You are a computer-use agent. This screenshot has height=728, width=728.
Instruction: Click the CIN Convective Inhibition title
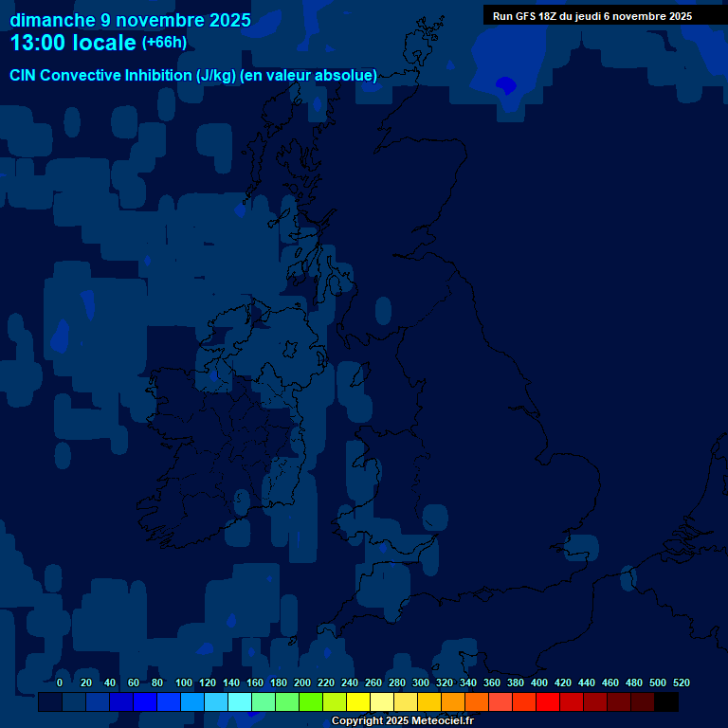click(193, 75)
